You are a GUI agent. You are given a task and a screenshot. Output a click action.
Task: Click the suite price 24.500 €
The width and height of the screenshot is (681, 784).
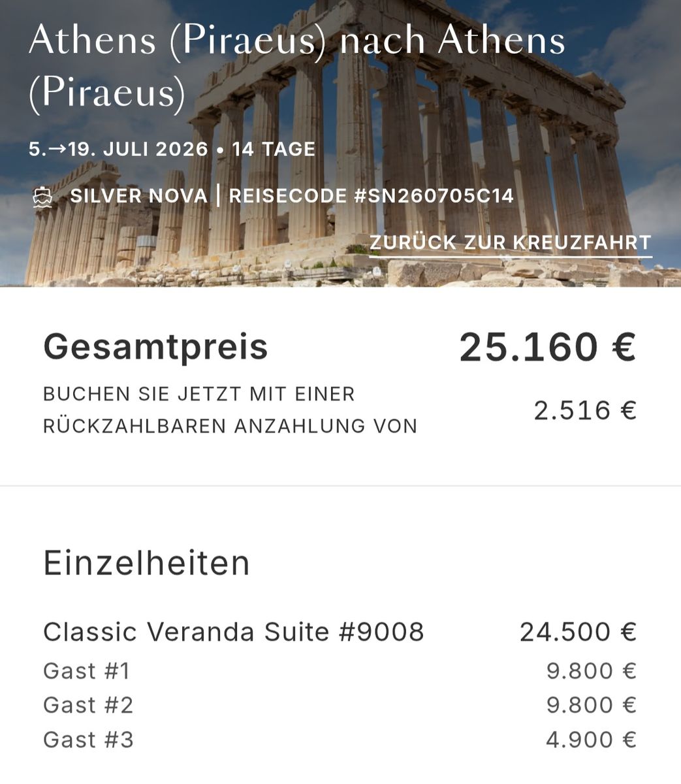tap(578, 632)
